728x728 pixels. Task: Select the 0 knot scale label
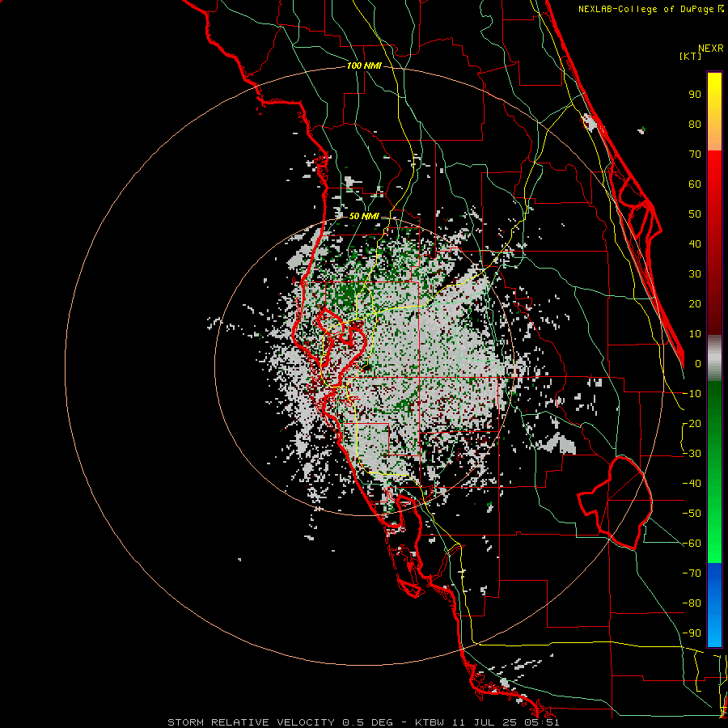click(x=698, y=363)
